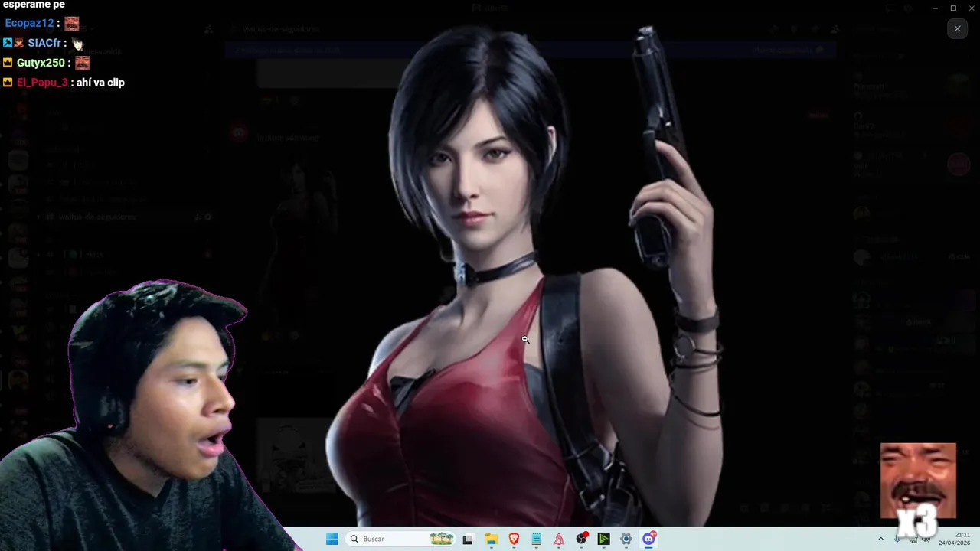Launch the Brave browser taskbar icon

pyautogui.click(x=514, y=539)
